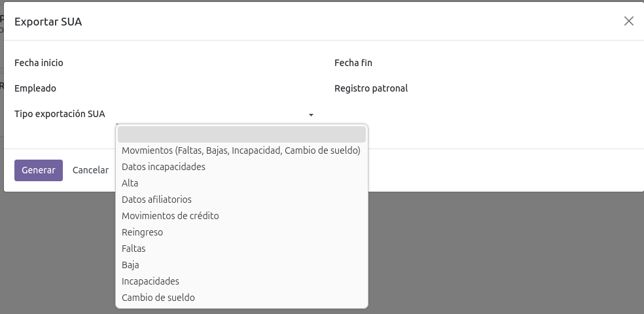Select the blank option in dropdown list
This screenshot has width=644, height=314.
[241, 134]
